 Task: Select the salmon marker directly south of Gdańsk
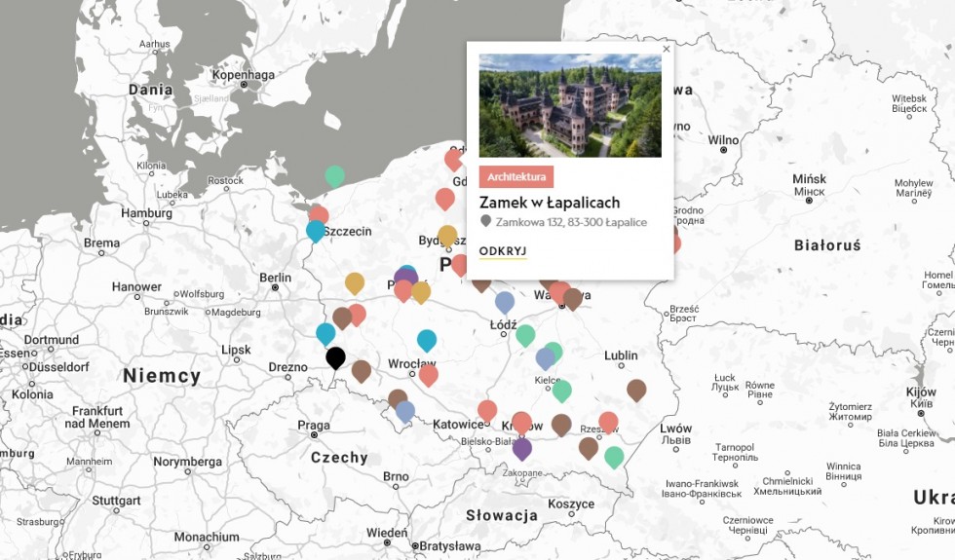(x=444, y=199)
